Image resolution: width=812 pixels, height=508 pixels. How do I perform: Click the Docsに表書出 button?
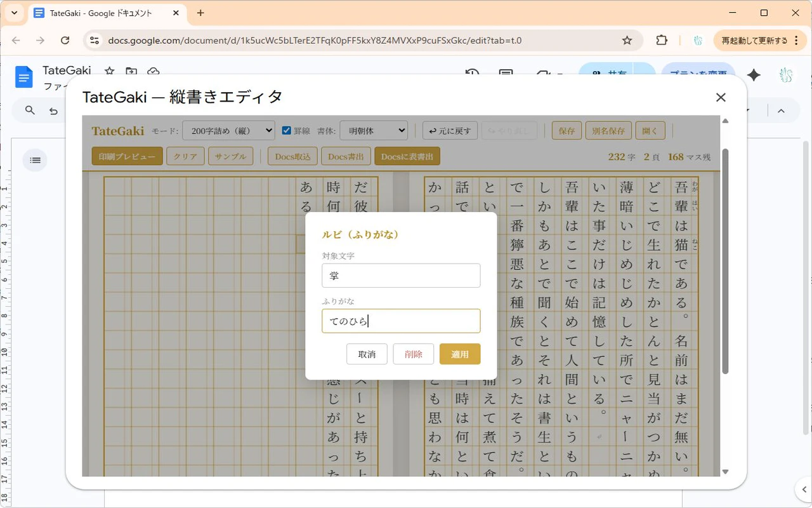(x=407, y=156)
